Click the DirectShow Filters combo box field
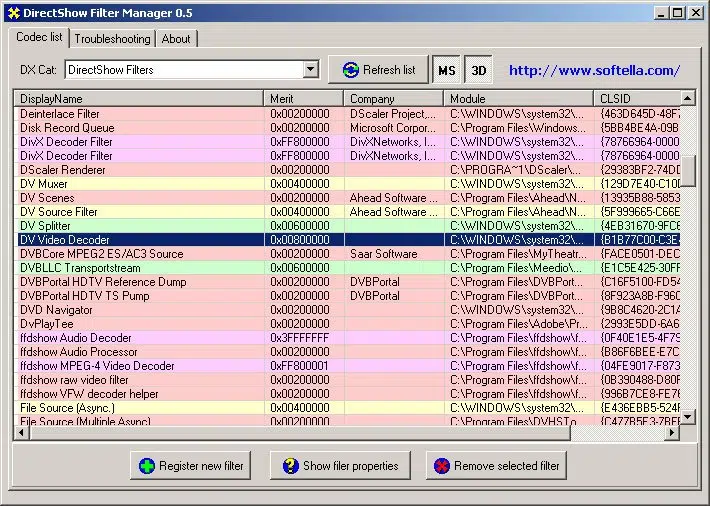The height and width of the screenshot is (506, 710). tap(192, 69)
